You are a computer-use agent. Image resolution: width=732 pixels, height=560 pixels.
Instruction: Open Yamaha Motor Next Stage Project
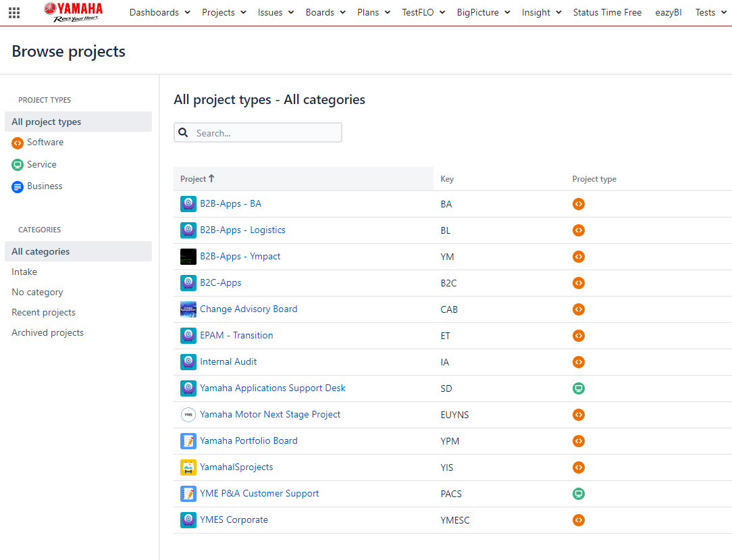[x=270, y=415]
